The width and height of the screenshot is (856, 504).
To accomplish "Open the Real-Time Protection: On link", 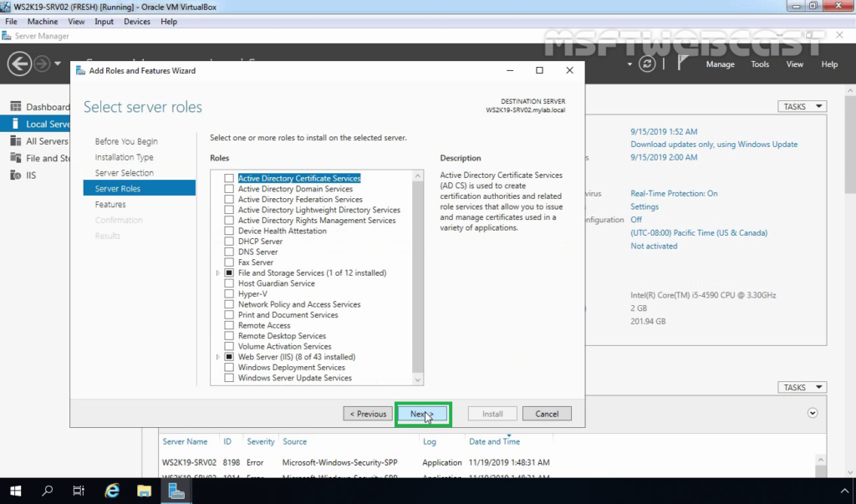I will [675, 193].
